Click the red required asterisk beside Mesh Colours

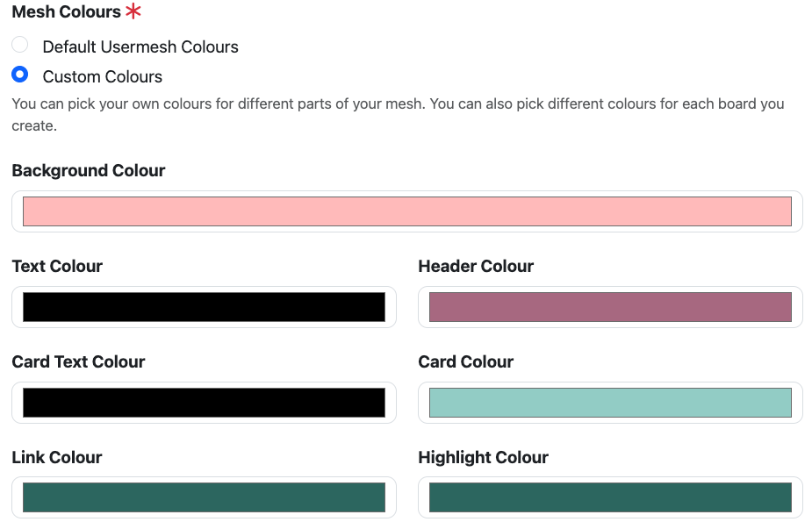coord(133,11)
